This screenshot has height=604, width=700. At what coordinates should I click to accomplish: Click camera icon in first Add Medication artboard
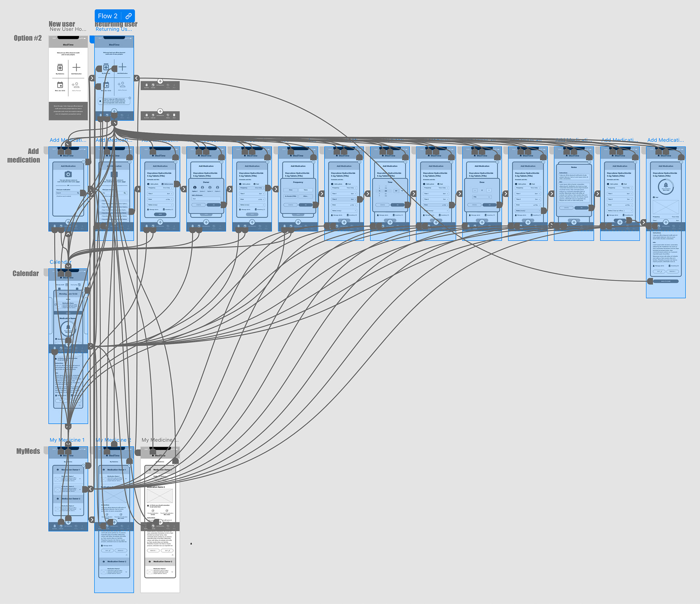point(68,174)
